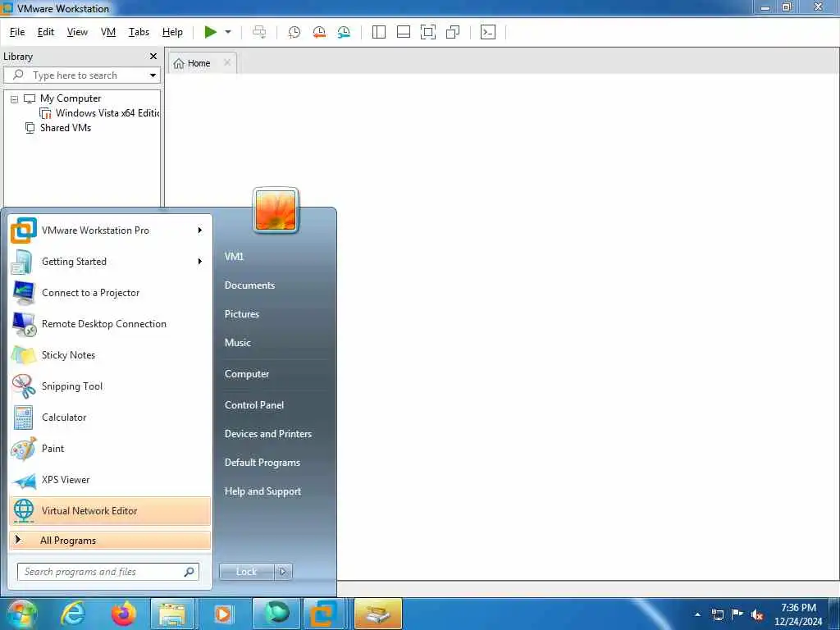Viewport: 840px width, 630px height.
Task: Toggle the library sidebar view icon
Action: pyautogui.click(x=379, y=32)
